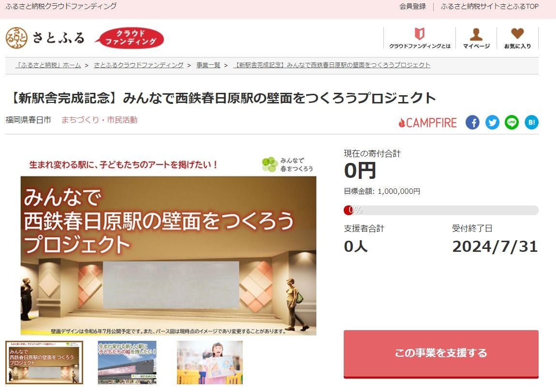Open さとふるクラウドファンディング breadcrumb

click(139, 65)
